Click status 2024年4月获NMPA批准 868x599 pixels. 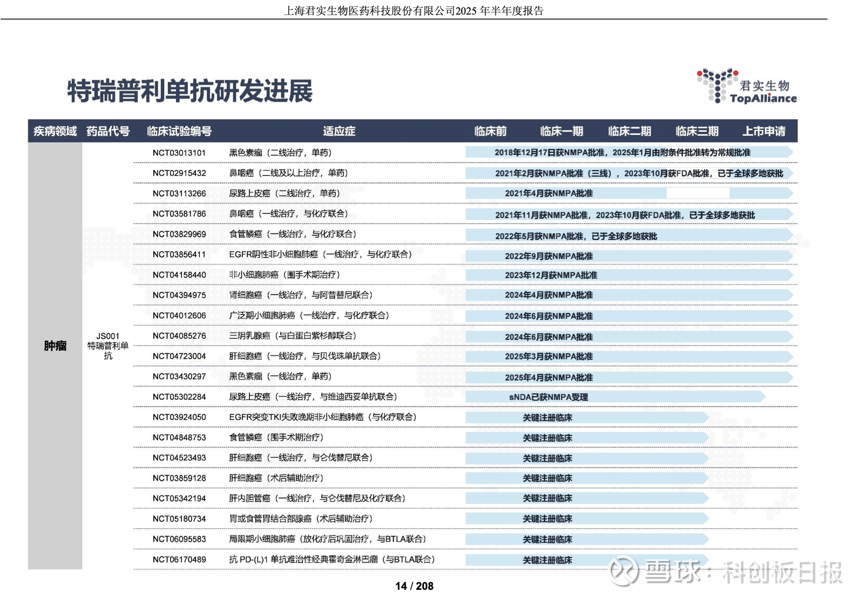coord(549,295)
